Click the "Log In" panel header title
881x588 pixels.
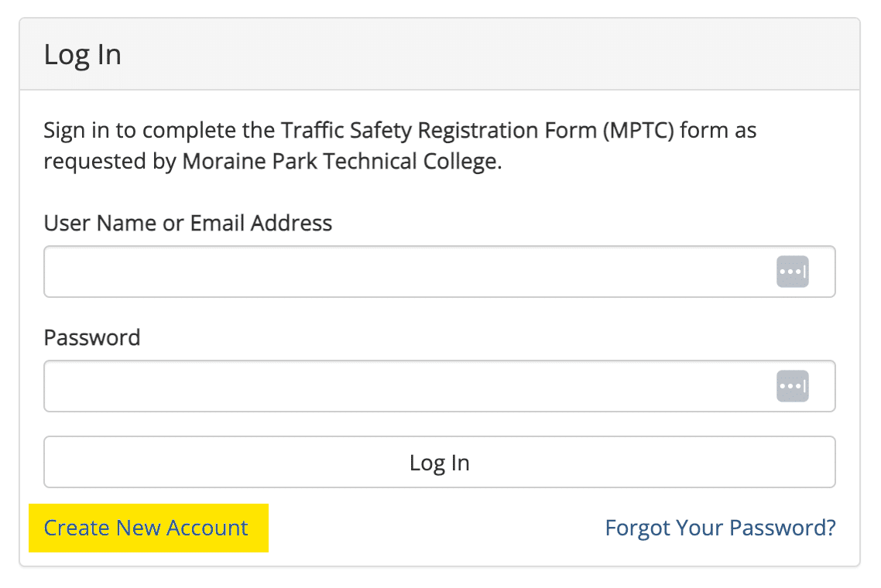[83, 56]
